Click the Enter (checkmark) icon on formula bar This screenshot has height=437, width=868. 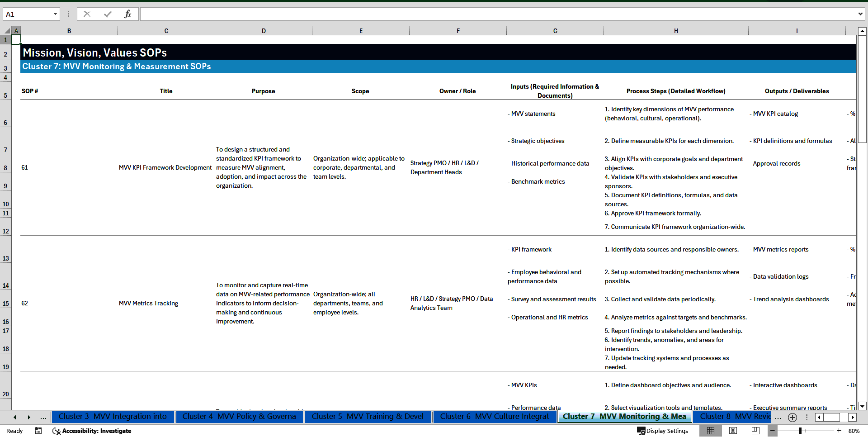click(107, 14)
